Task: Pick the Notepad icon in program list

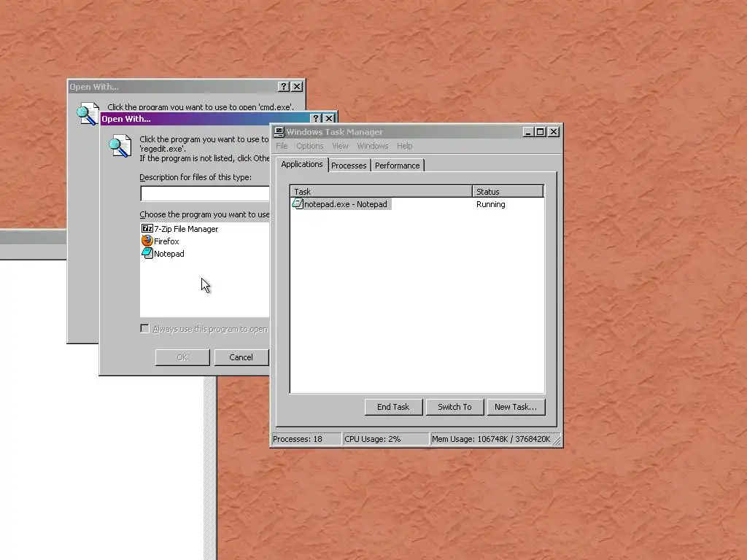Action: coord(147,253)
